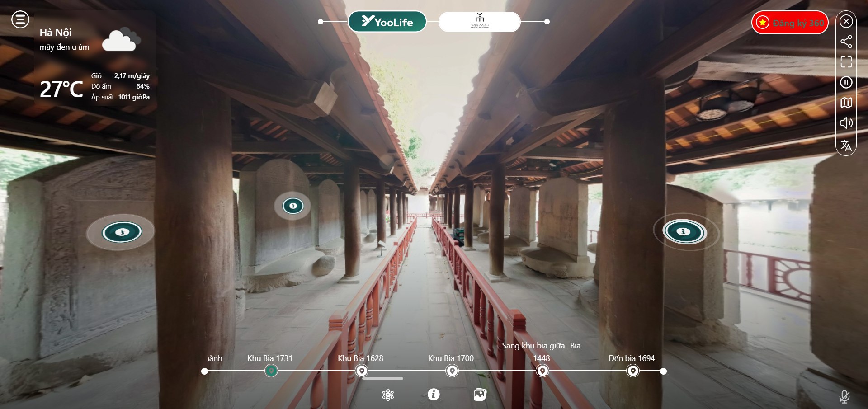Click the scene list end dot
This screenshot has height=409, width=868.
(x=663, y=371)
